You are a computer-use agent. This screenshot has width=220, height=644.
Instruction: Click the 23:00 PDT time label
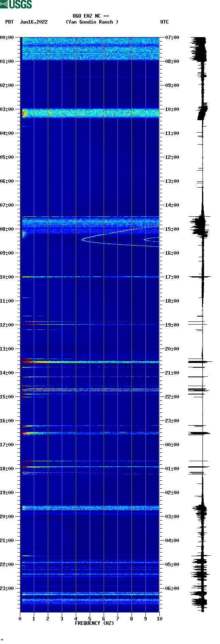pos(7,589)
